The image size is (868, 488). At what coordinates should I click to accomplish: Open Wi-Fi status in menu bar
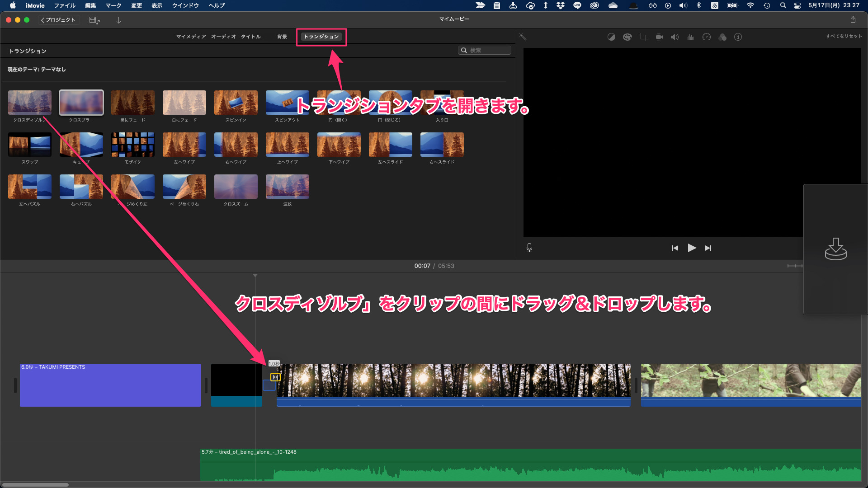(x=750, y=5)
